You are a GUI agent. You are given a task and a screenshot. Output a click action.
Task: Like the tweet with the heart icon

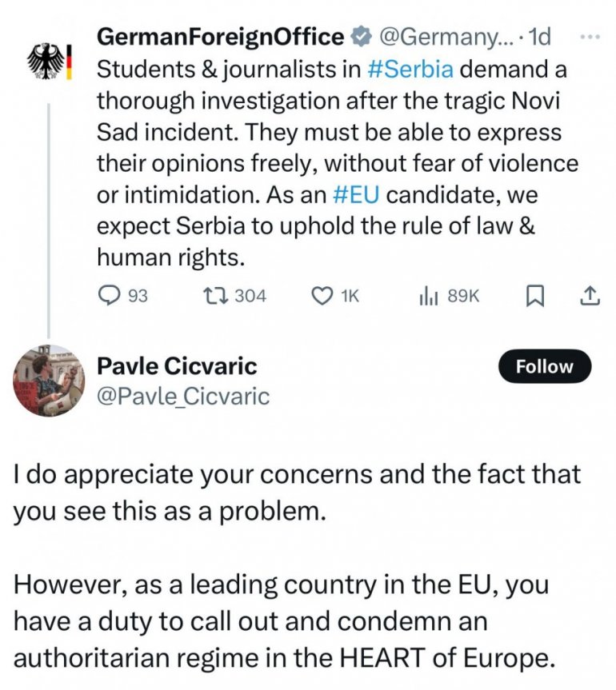point(322,296)
